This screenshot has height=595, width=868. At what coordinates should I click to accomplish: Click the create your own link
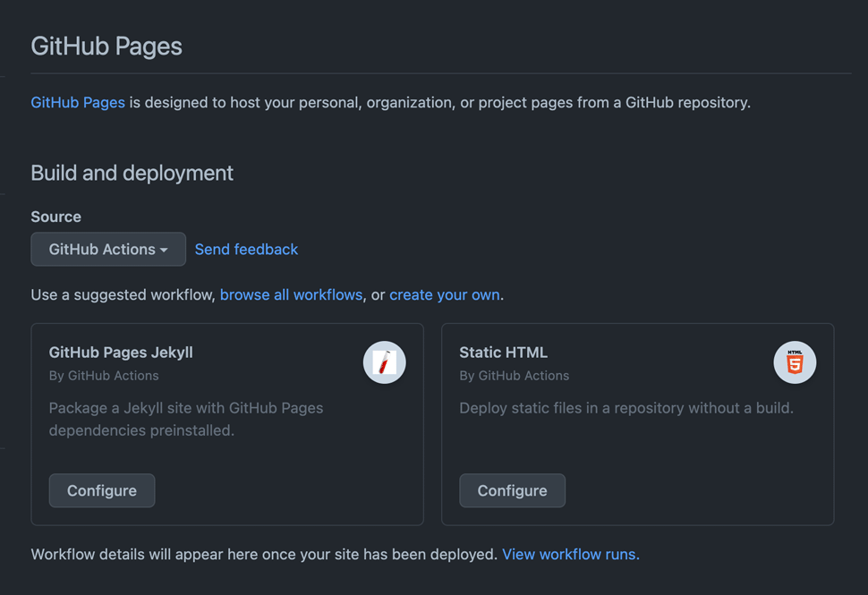(x=445, y=294)
